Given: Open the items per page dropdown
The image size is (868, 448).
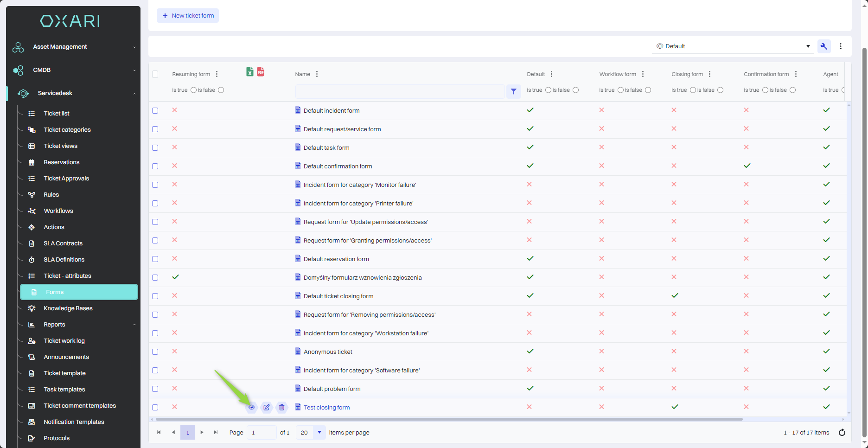Looking at the screenshot, I should 319,433.
